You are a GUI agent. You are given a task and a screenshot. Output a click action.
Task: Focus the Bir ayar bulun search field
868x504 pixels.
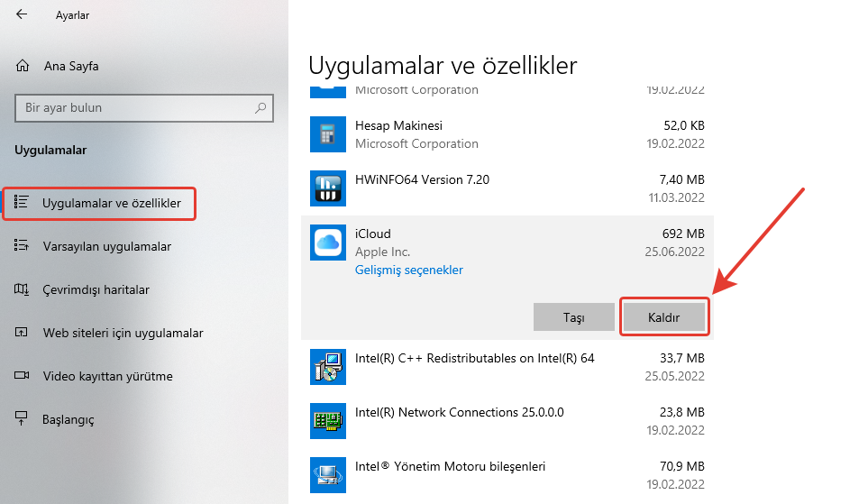click(135, 108)
